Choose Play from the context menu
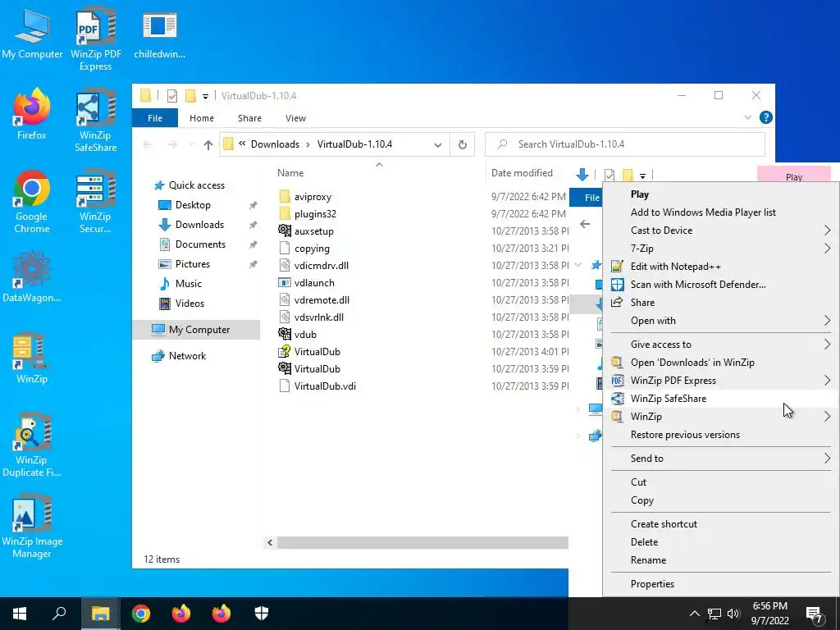 (721, 194)
